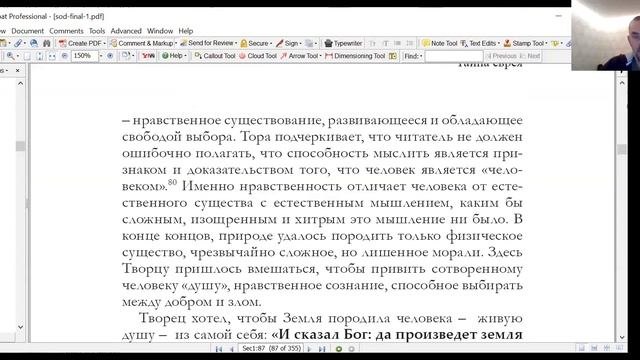Click the globe web icon in toolbar
Screen dimensions: 640x360
click(x=34, y=43)
